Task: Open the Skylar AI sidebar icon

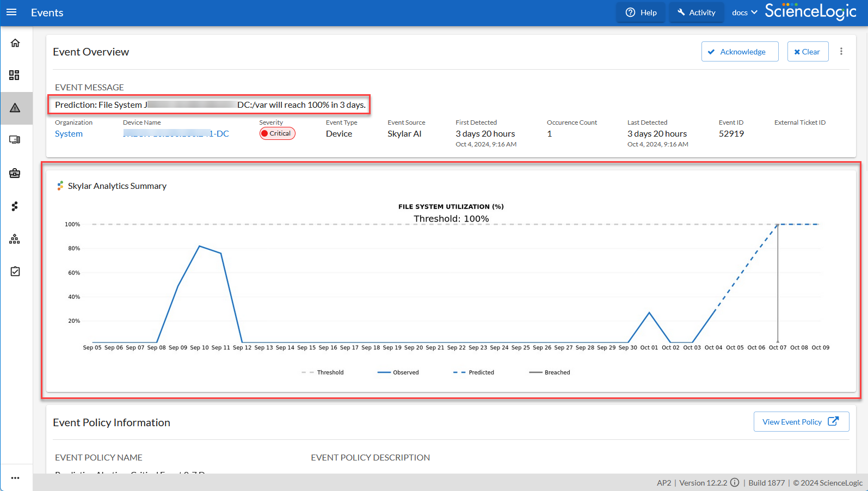Action: 15,206
